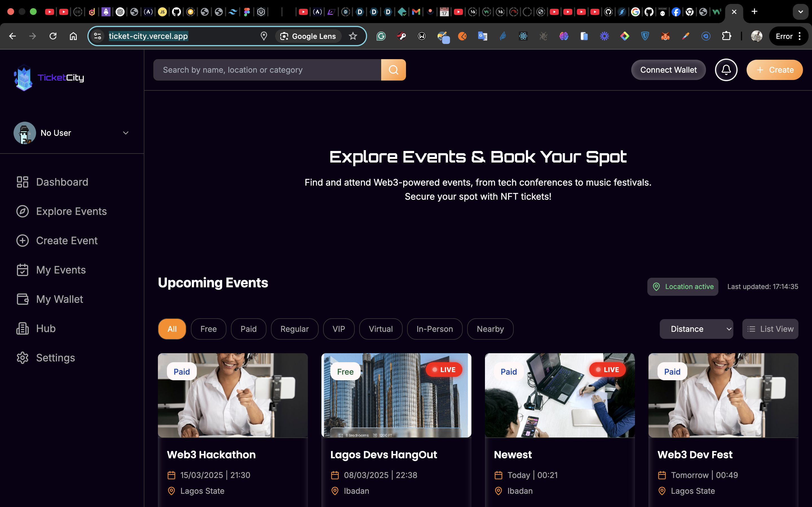Screen dimensions: 812x507
Task: Click the search events input field
Action: point(267,70)
